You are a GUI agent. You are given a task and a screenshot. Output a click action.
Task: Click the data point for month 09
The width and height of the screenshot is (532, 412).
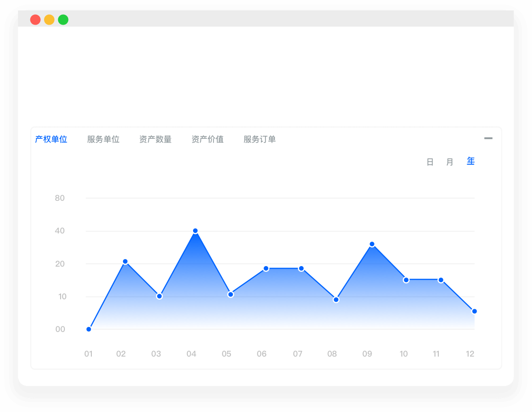pos(372,244)
